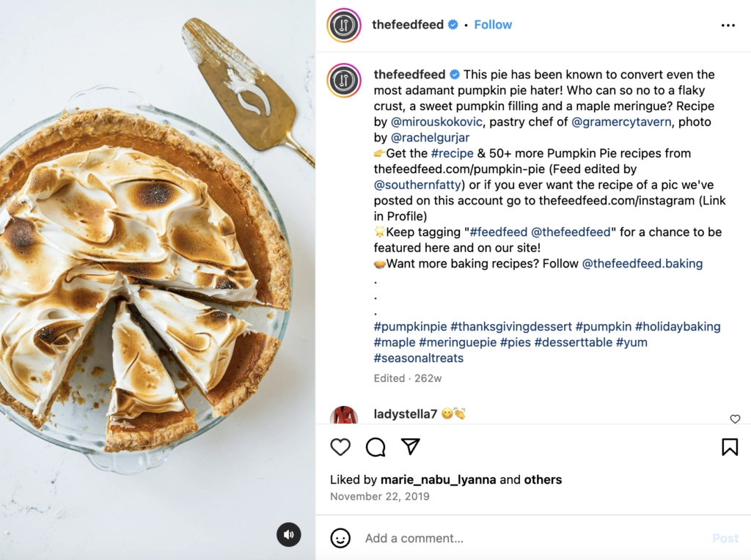751x560 pixels.
Task: Visit @gramercytavern profile link
Action: pyautogui.click(x=621, y=122)
